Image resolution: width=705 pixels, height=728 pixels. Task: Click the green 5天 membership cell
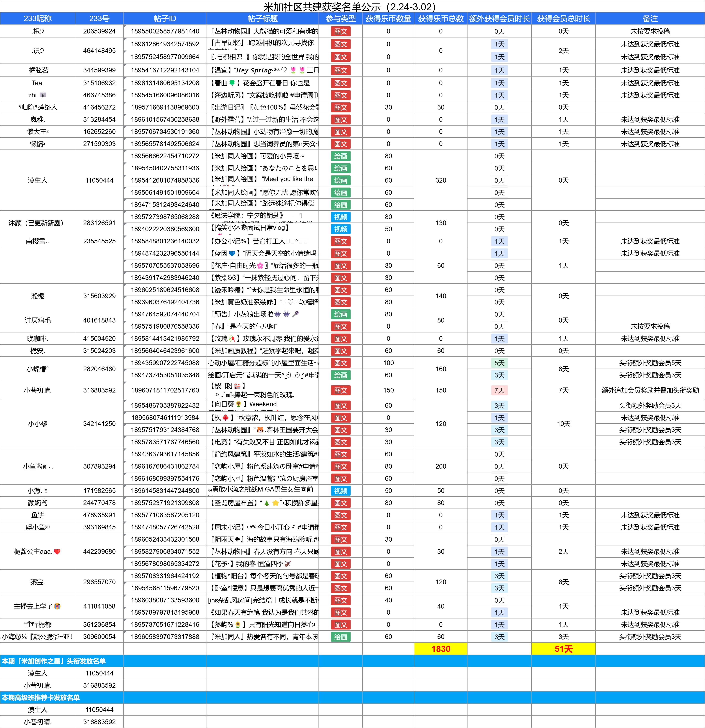(x=499, y=363)
